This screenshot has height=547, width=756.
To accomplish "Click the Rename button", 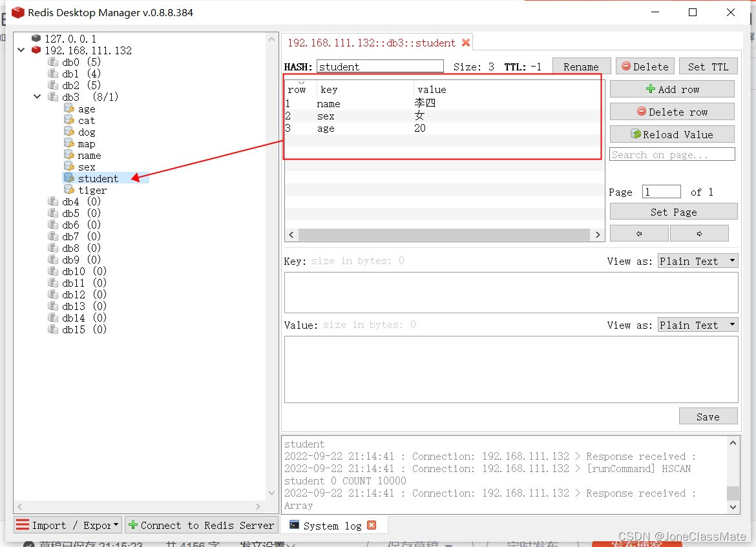I will pyautogui.click(x=582, y=67).
